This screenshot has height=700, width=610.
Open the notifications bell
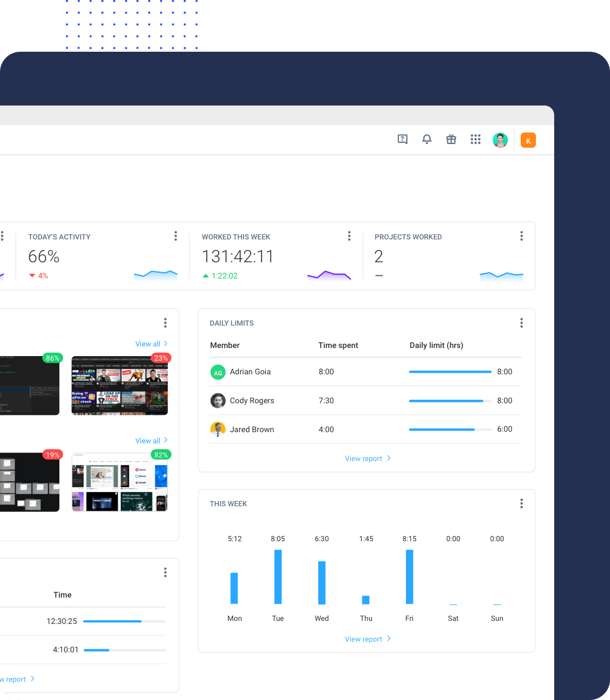427,139
